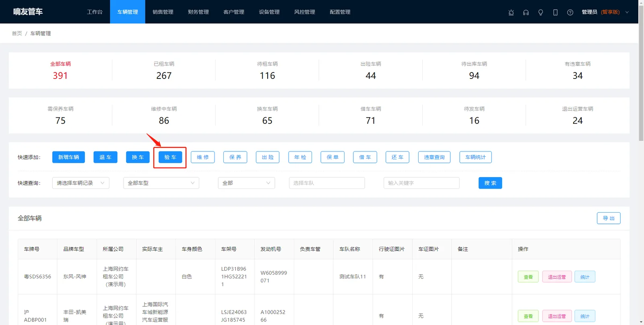Open the 全部车型 dropdown
The width and height of the screenshot is (644, 325).
pos(161,183)
